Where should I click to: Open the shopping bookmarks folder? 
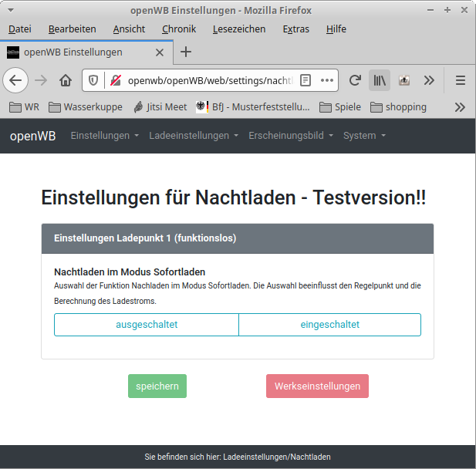pos(399,107)
